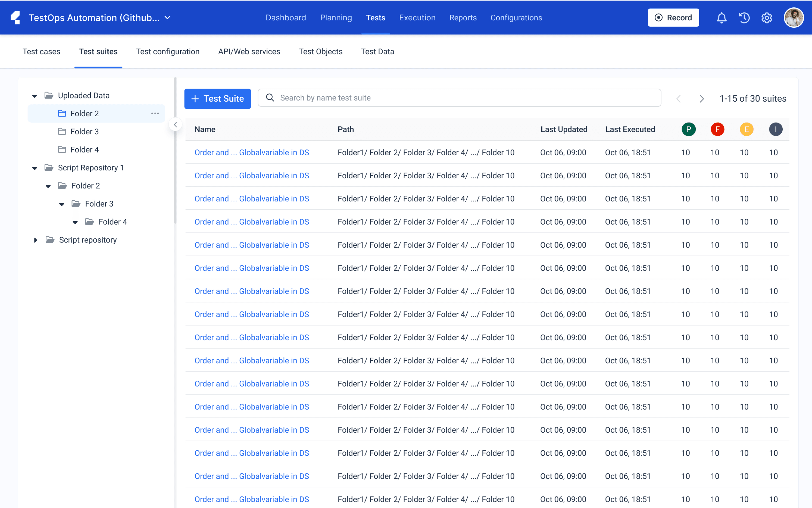Open the project switcher dropdown arrow
The height and width of the screenshot is (508, 812).
pos(168,17)
